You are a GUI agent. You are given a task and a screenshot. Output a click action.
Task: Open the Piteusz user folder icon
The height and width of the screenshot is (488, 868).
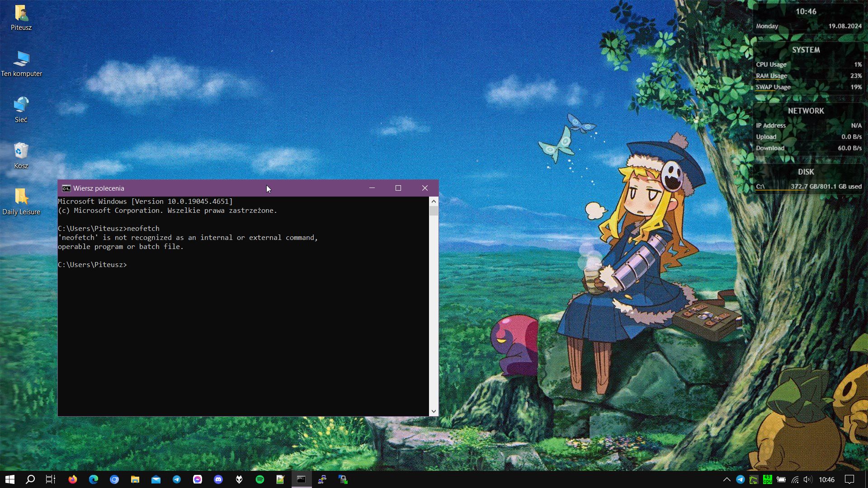click(x=21, y=17)
